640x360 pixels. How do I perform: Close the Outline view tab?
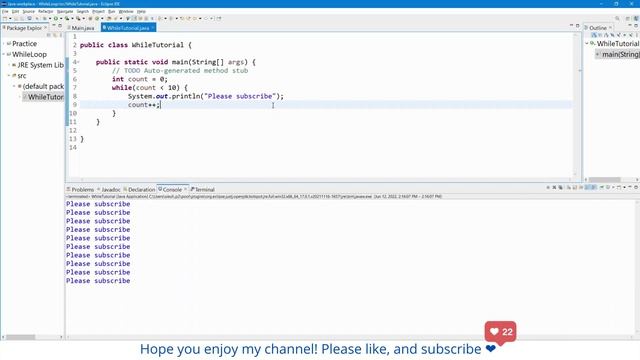(x=611, y=28)
